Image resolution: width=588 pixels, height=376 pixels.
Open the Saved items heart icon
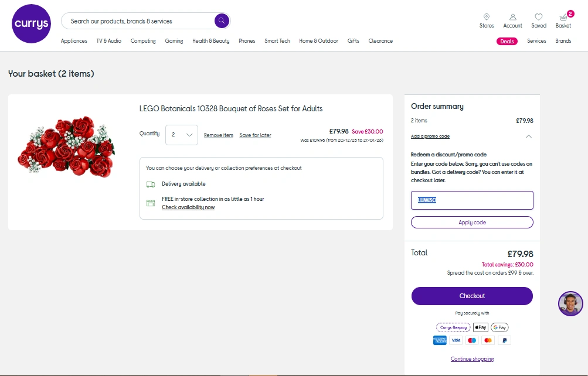(x=539, y=18)
